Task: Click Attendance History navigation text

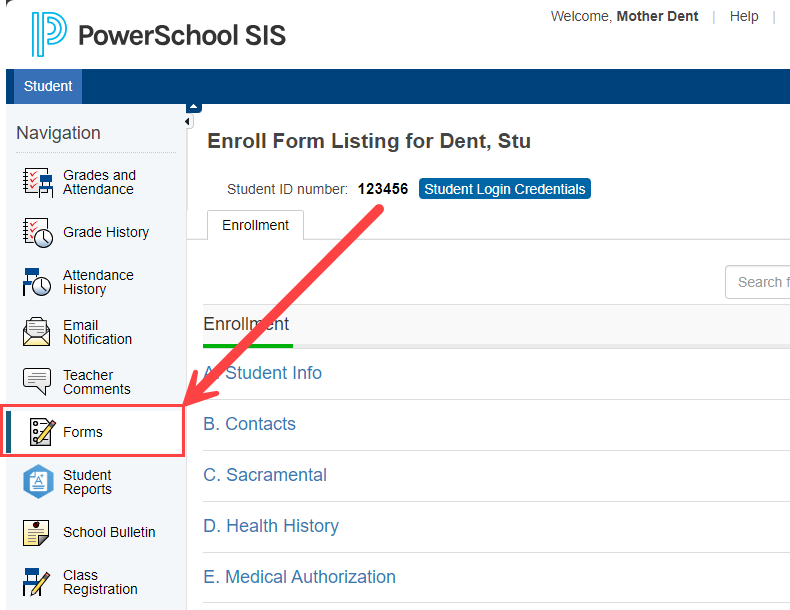Action: pyautogui.click(x=98, y=282)
